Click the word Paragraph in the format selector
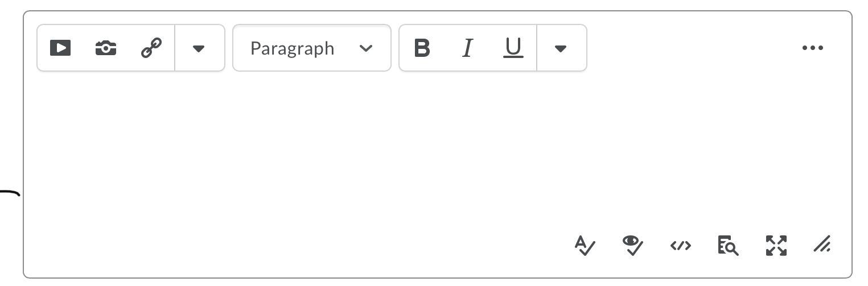The height and width of the screenshot is (286, 868). click(x=292, y=48)
